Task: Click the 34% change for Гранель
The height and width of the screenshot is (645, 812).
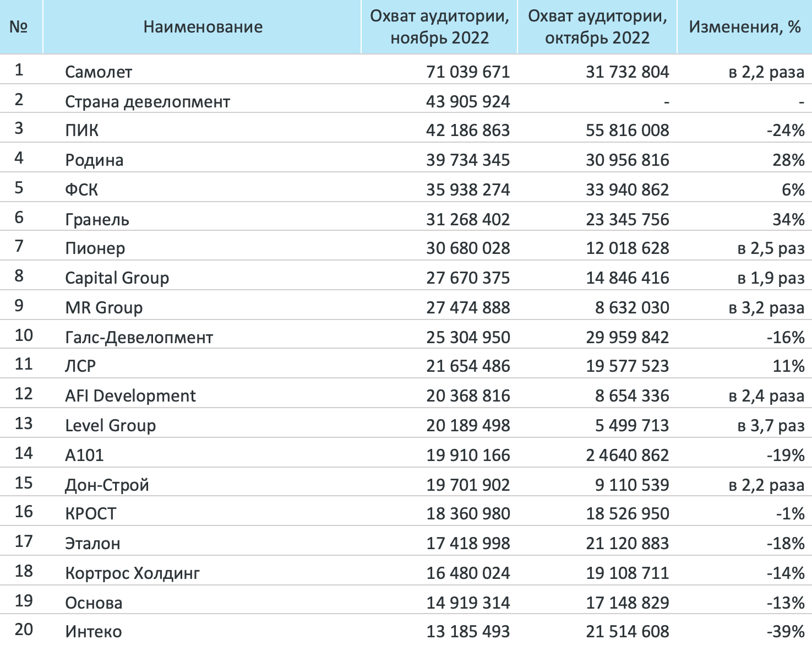Action: pos(788,220)
